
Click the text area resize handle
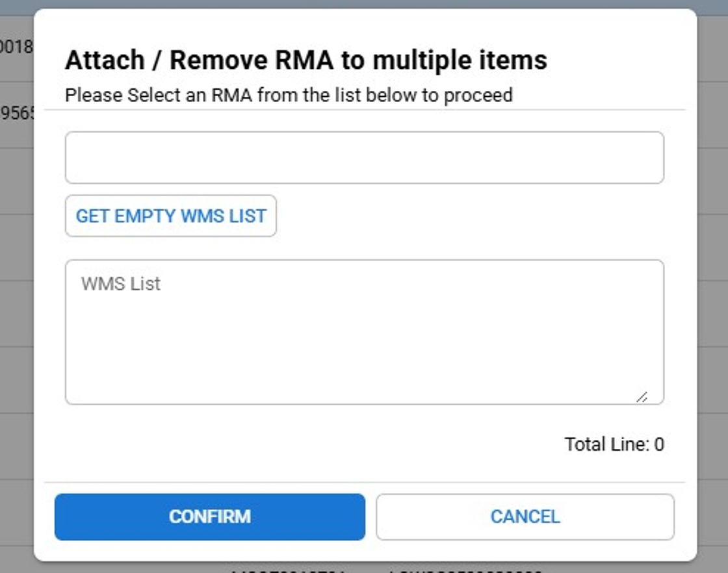click(x=642, y=396)
